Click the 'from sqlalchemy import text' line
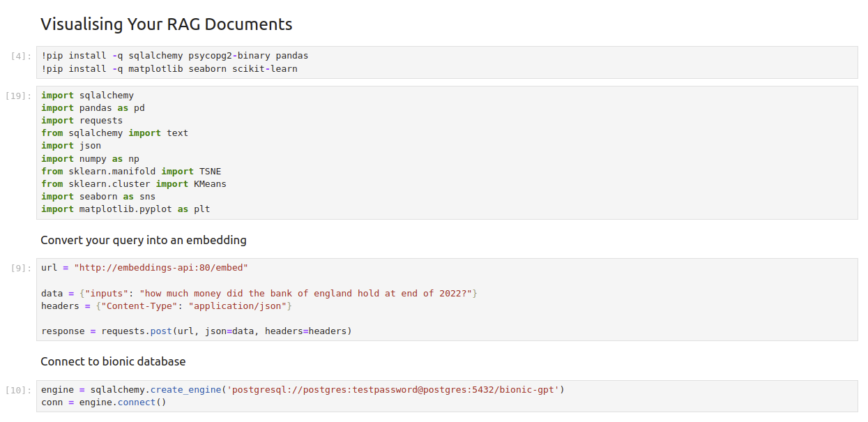Viewport: 868px width, 422px height. pyautogui.click(x=114, y=133)
